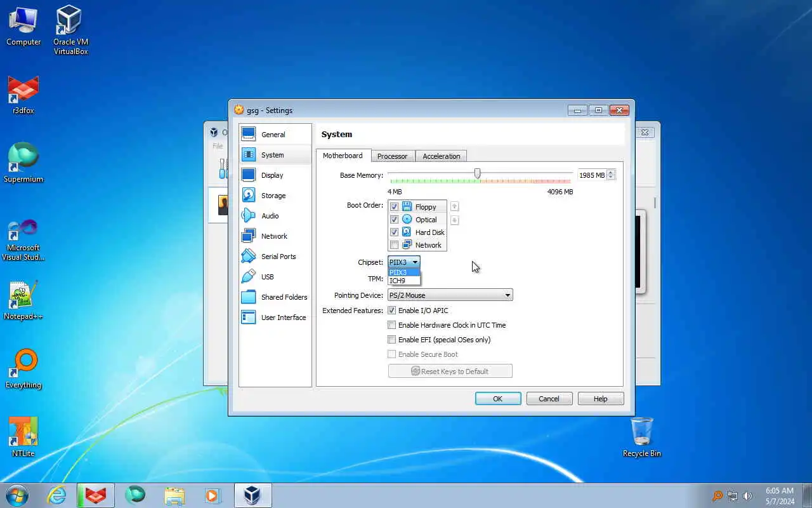Uncheck the Optical boot order checkbox

(394, 220)
